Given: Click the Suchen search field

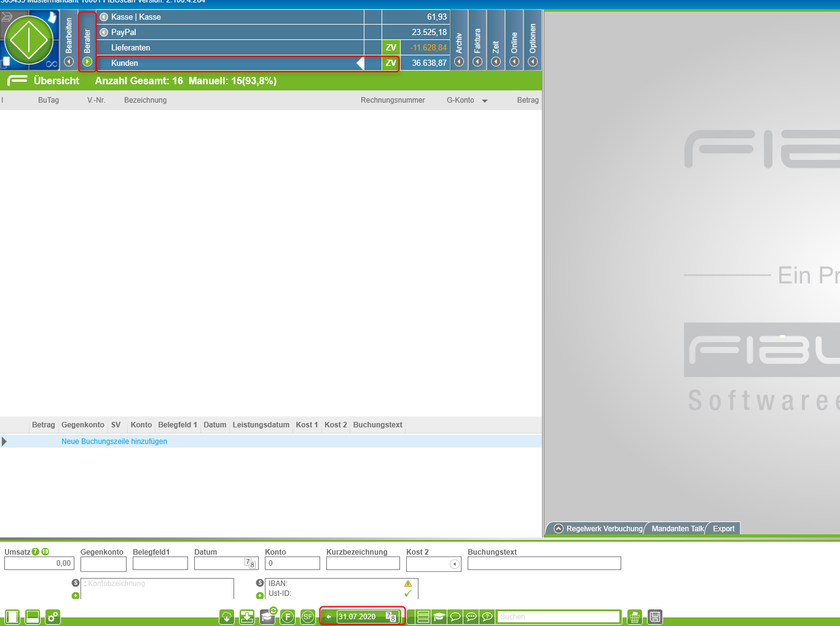Looking at the screenshot, I should click(559, 617).
